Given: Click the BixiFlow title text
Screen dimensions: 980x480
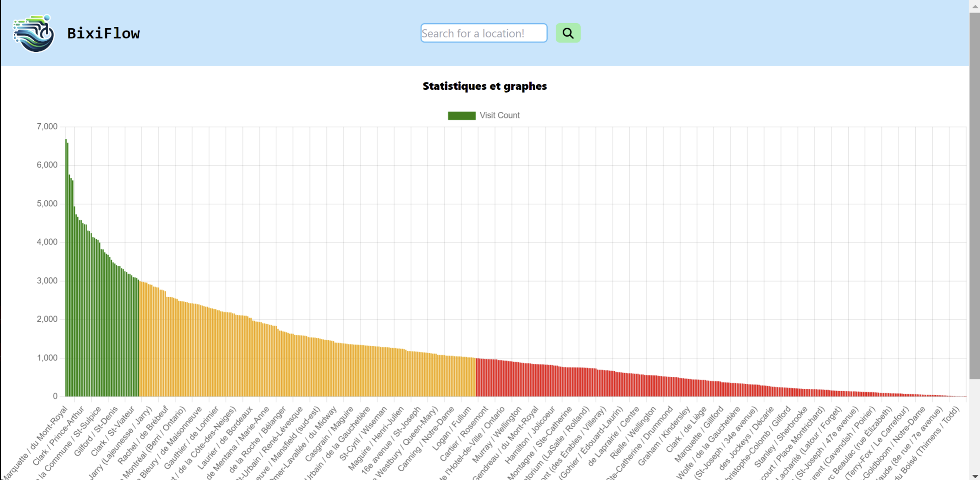Looking at the screenshot, I should (104, 33).
